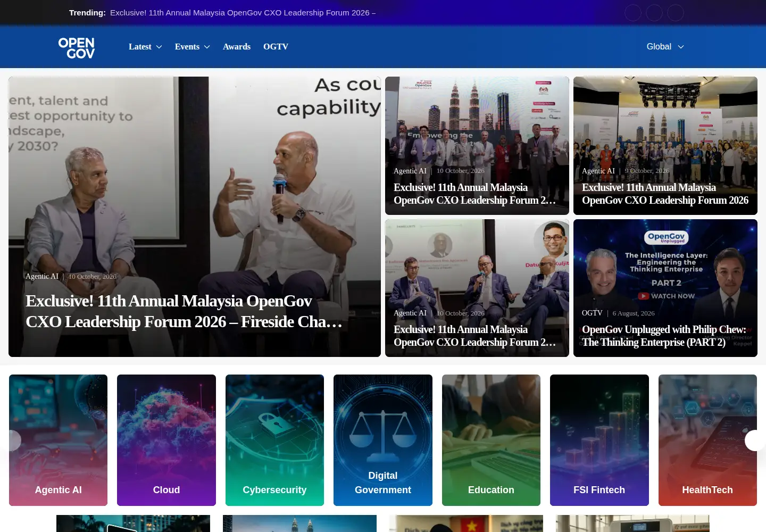766x532 pixels.
Task: Open the Fireside Chat featured article headline
Action: pyautogui.click(x=184, y=311)
